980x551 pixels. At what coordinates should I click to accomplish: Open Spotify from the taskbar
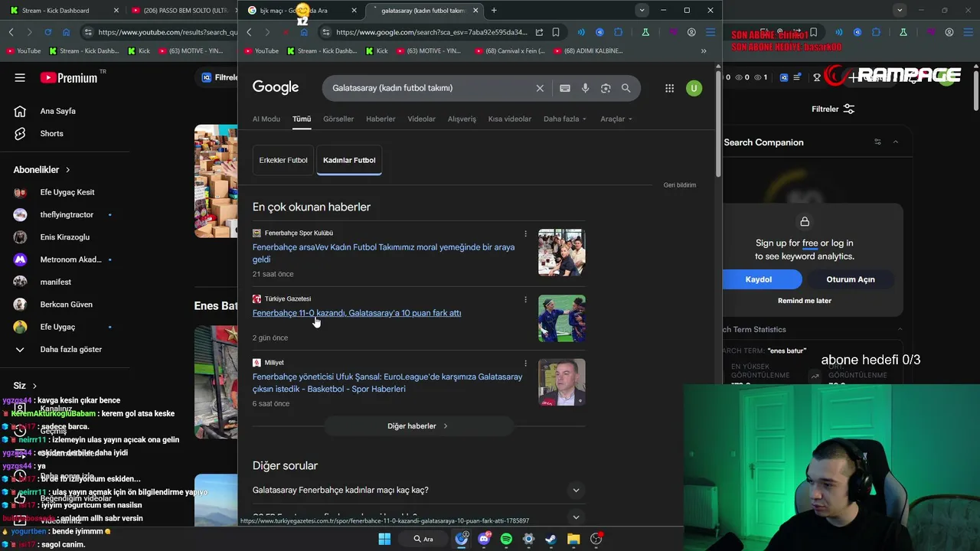(x=506, y=539)
